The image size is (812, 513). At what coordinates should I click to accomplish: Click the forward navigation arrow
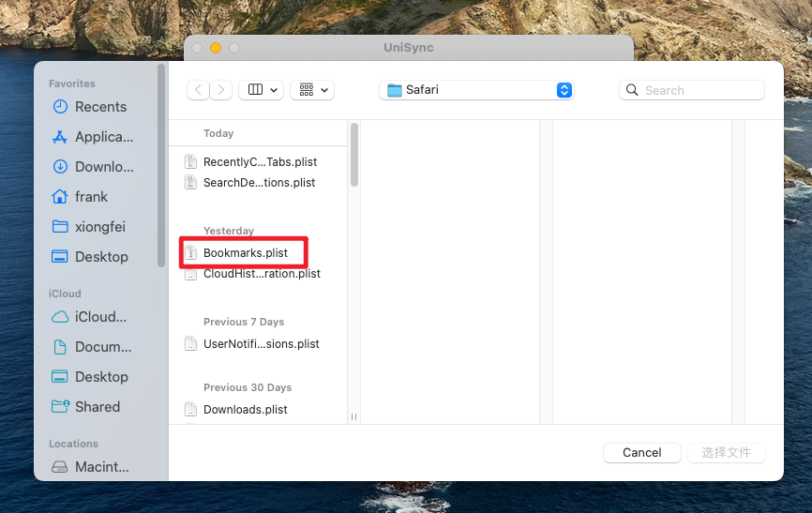(221, 90)
